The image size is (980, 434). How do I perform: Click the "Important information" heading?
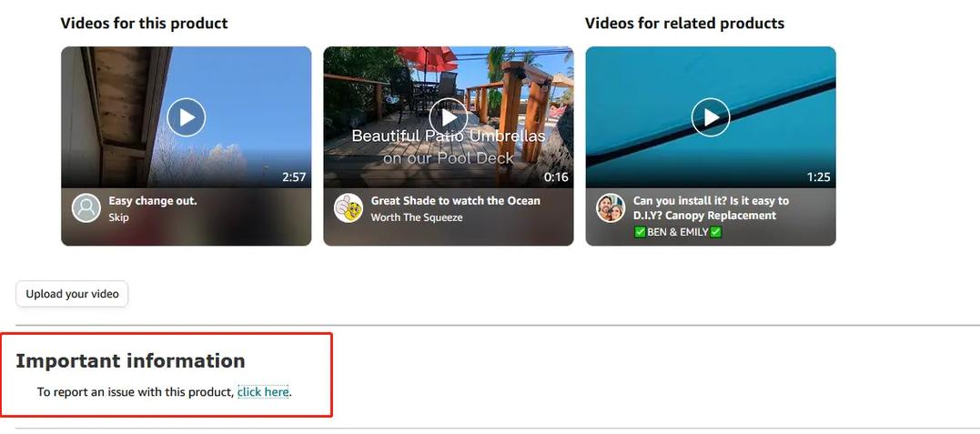pos(131,361)
